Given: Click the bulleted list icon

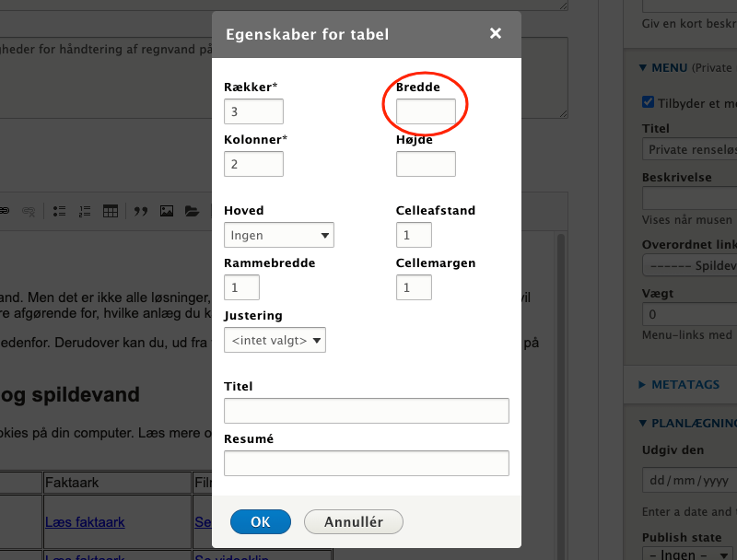Looking at the screenshot, I should tap(60, 211).
